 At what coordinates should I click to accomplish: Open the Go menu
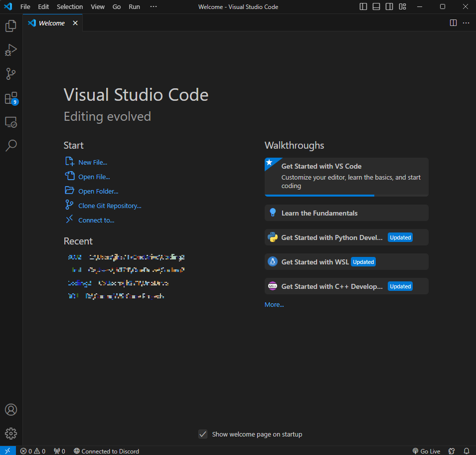tap(117, 6)
